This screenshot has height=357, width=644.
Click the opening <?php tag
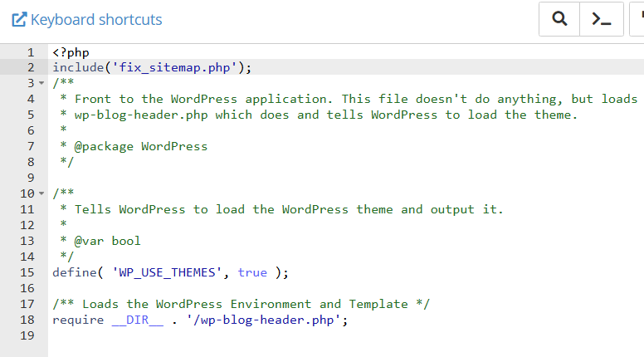coord(71,51)
